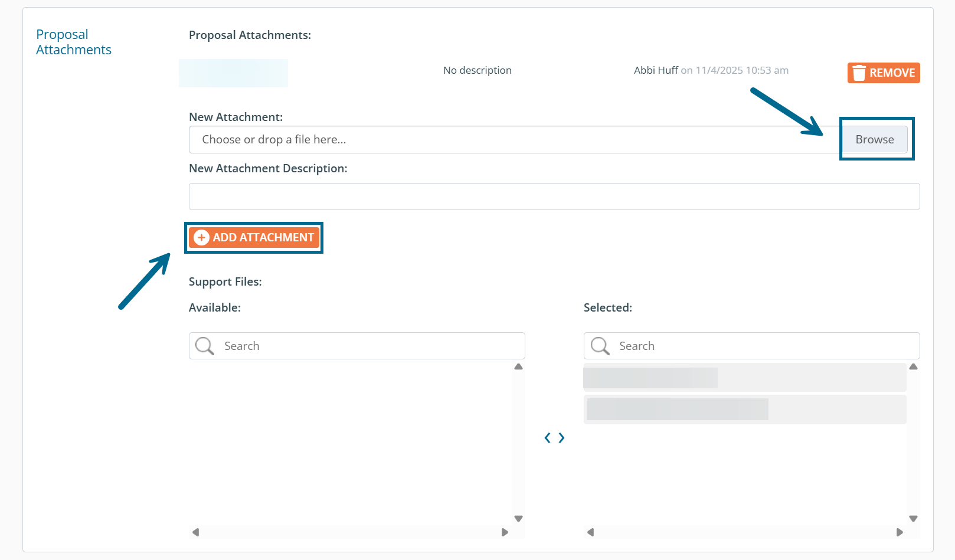Focus the New Attachment Description text box
This screenshot has width=955, height=560.
pyautogui.click(x=554, y=197)
